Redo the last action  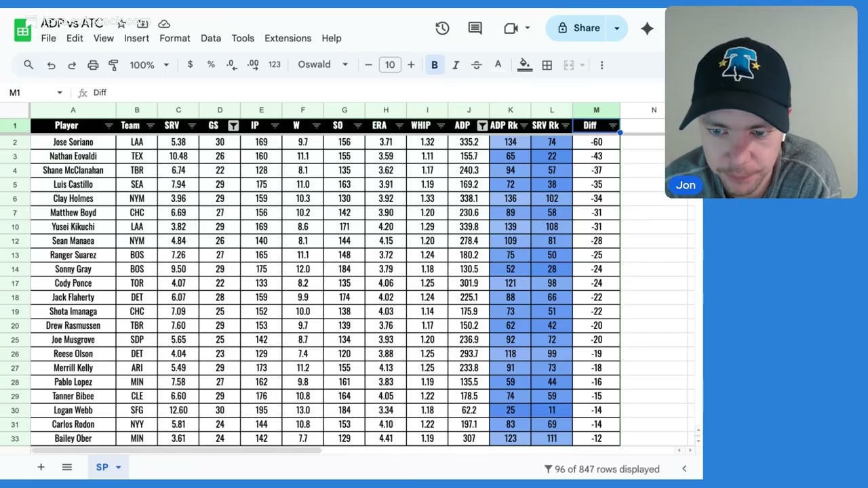pos(72,65)
